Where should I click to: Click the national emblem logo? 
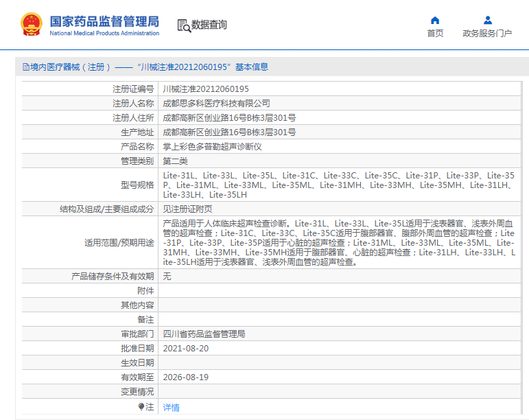32,24
